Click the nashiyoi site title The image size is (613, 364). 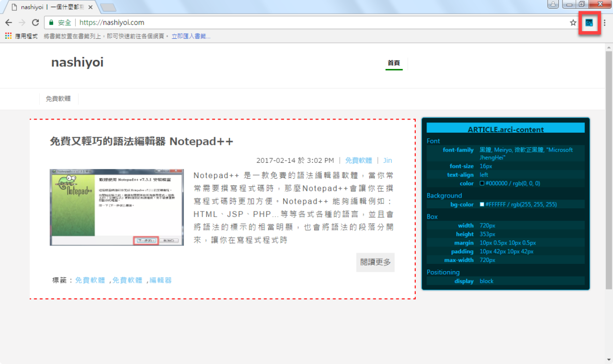pyautogui.click(x=77, y=62)
